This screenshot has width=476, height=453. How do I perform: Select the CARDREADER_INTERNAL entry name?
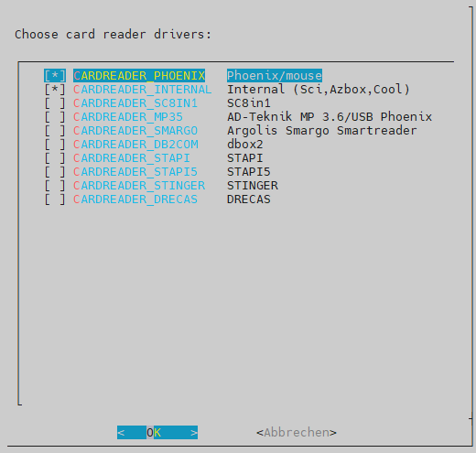point(143,90)
